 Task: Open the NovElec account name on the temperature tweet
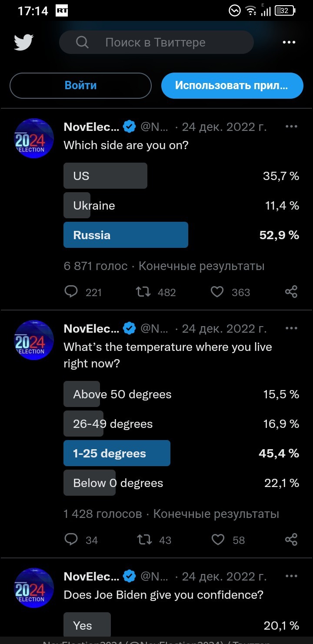point(91,329)
